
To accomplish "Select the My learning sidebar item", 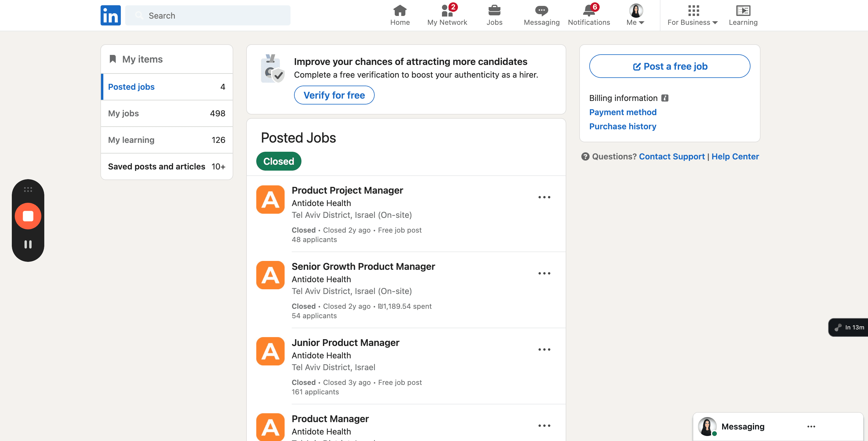I will click(167, 140).
